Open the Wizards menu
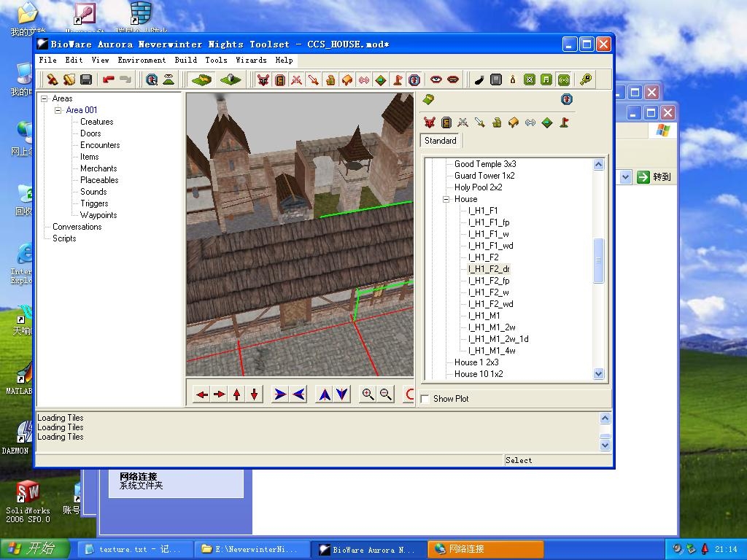 [x=250, y=61]
